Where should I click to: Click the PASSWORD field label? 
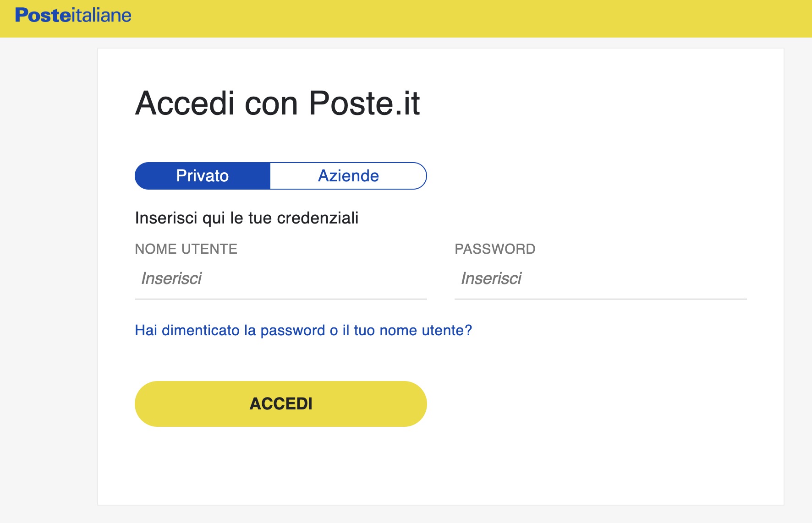495,249
